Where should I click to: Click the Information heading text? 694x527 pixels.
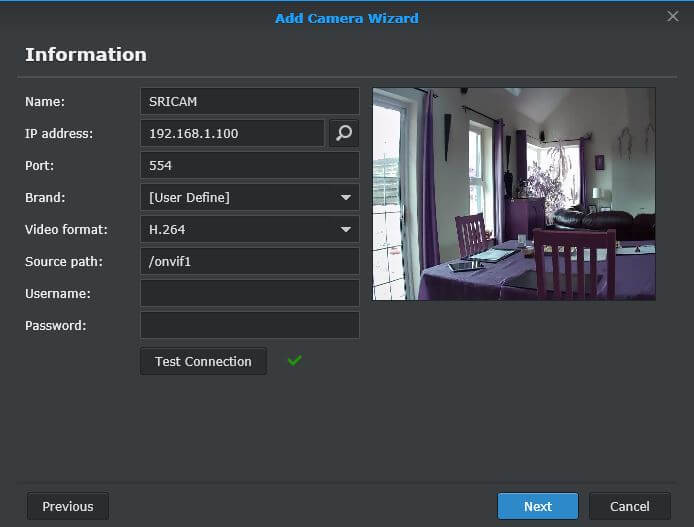click(x=86, y=54)
